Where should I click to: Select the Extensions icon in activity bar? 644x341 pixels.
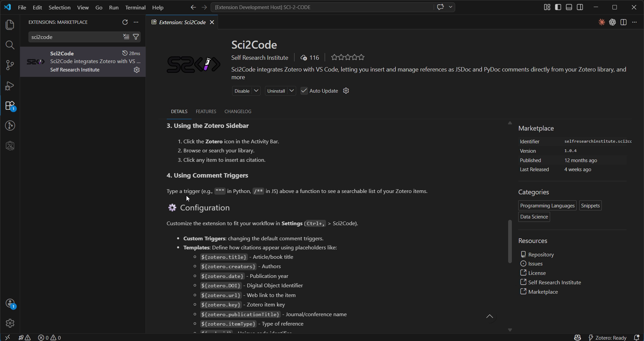10,106
